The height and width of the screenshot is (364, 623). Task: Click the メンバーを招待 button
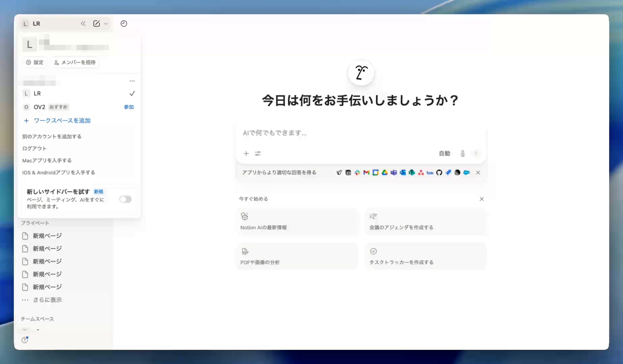pyautogui.click(x=75, y=62)
